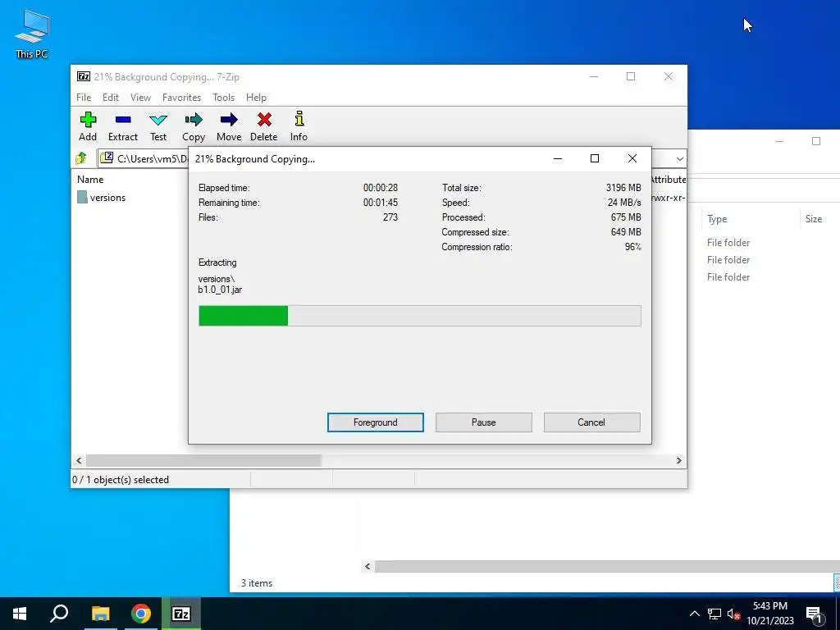Screen dimensions: 840x630
Task: Maximize the progress dialog
Action: pyautogui.click(x=595, y=158)
